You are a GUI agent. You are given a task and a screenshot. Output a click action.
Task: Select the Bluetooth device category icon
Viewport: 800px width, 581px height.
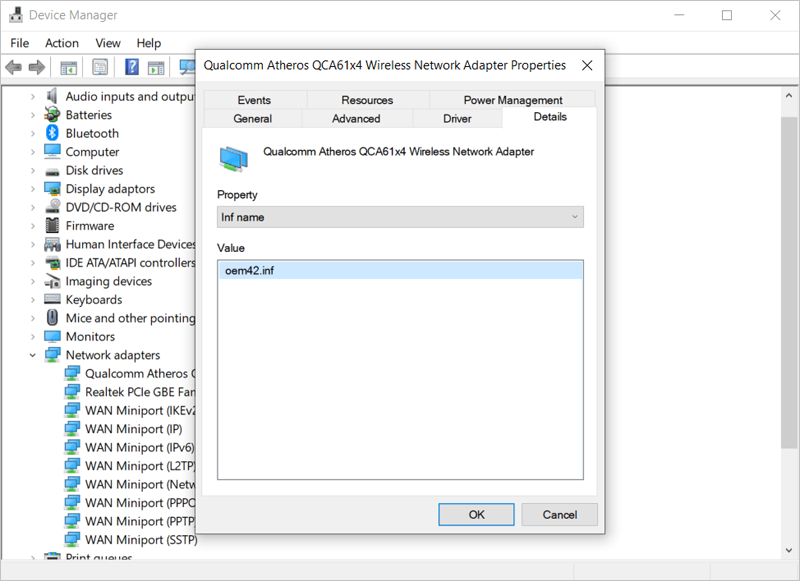click(x=51, y=133)
